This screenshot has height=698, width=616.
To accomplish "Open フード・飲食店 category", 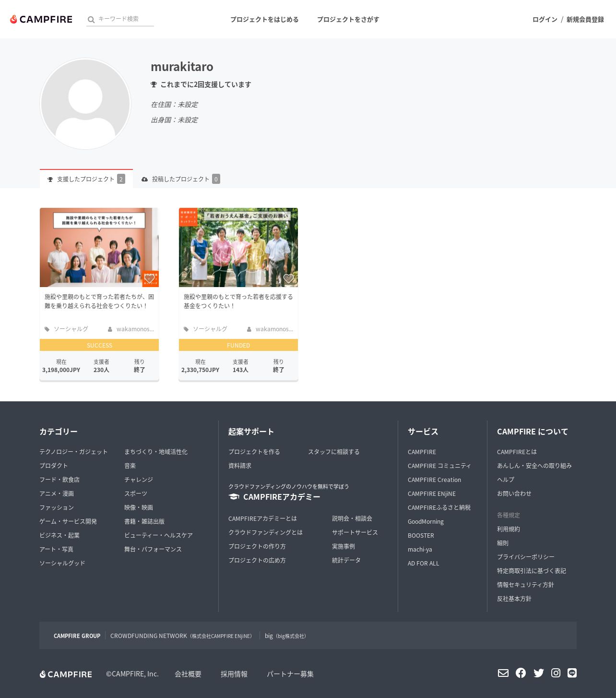I will 59,480.
